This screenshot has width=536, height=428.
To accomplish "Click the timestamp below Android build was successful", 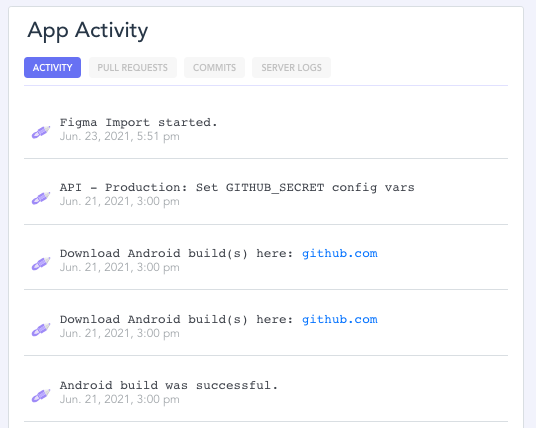I will (120, 399).
